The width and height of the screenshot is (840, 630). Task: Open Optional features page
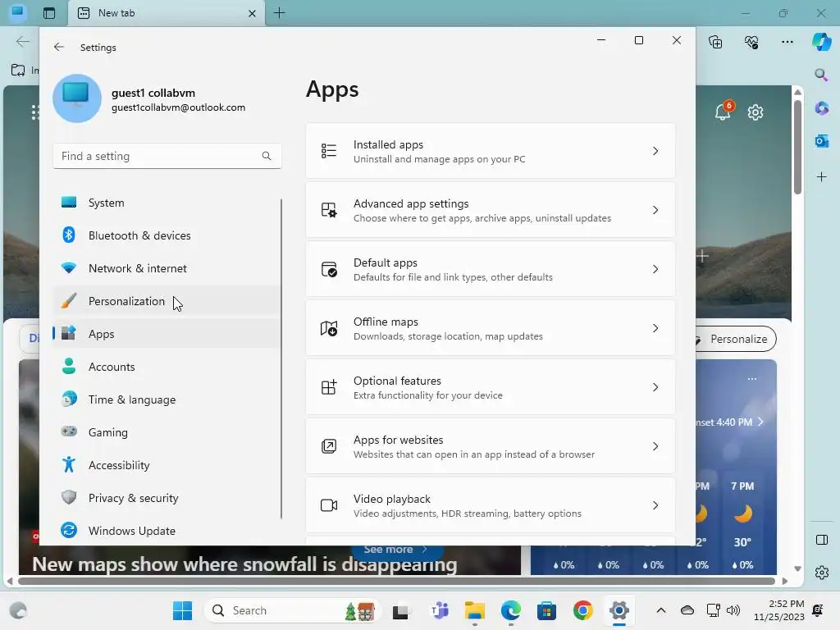pos(491,387)
